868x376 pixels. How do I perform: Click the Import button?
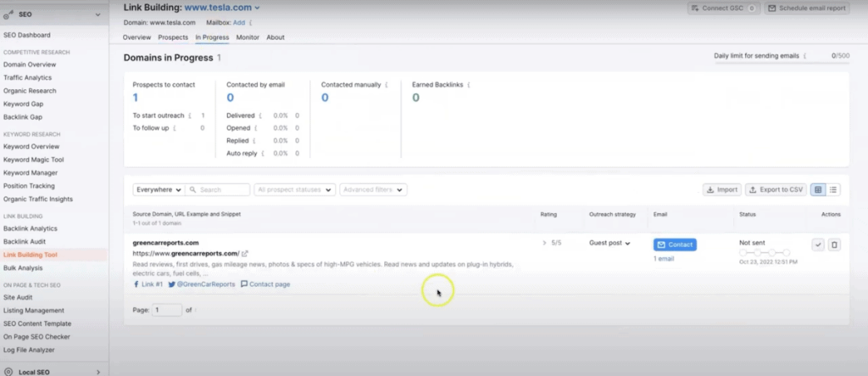coord(722,189)
